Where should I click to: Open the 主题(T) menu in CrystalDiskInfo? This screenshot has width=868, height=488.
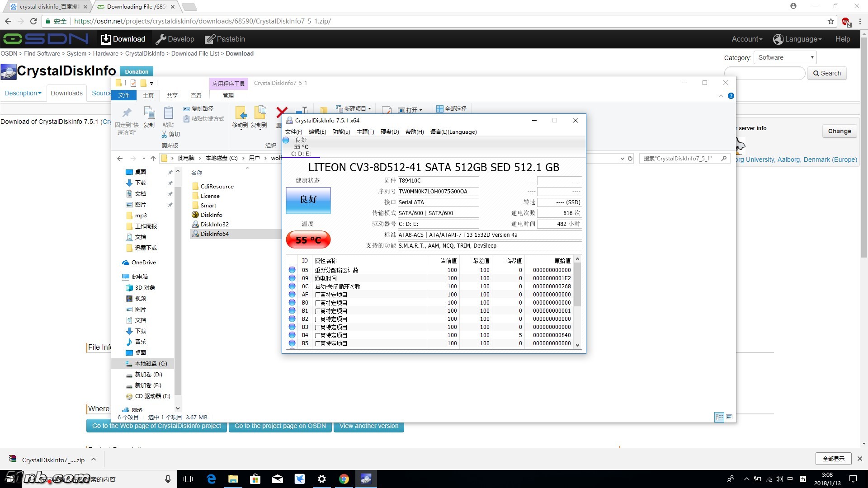(x=365, y=132)
